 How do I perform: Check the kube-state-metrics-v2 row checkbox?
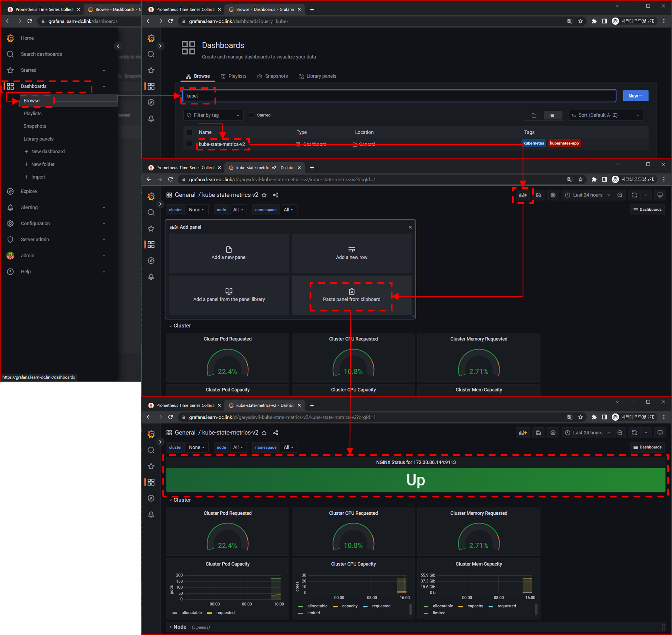(190, 144)
